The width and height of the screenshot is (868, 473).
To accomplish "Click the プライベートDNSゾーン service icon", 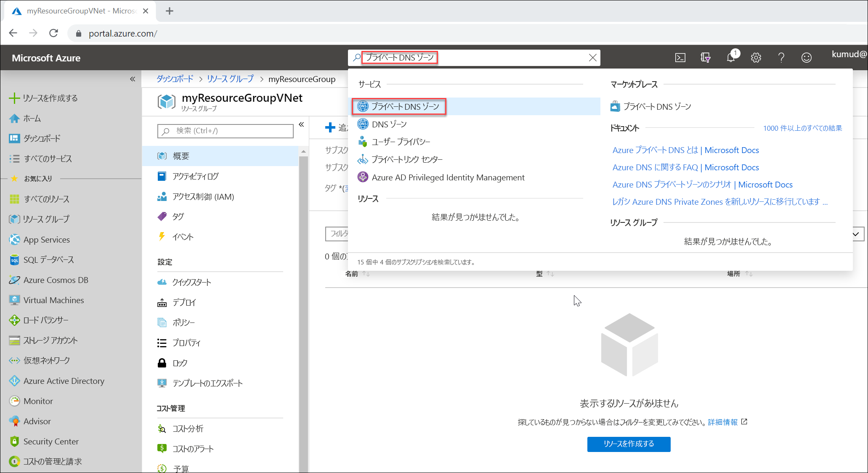I will (x=363, y=107).
